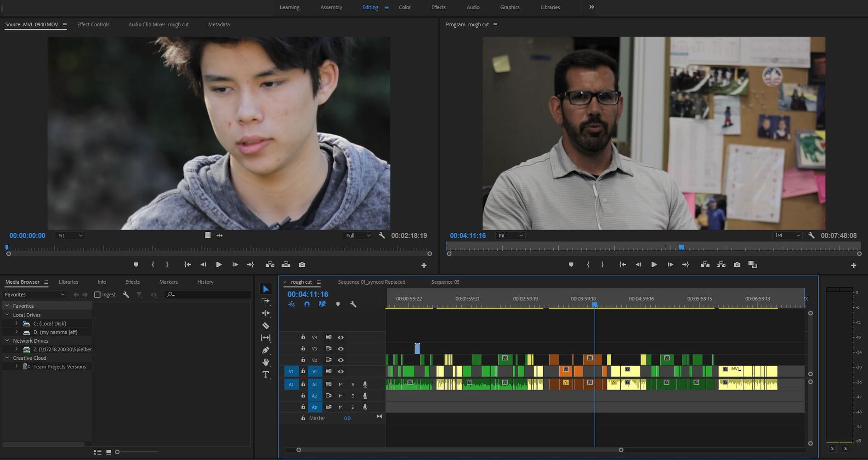Image resolution: width=868 pixels, height=460 pixels.
Task: Open the Favorites dropdown in Media Browser
Action: tap(34, 294)
